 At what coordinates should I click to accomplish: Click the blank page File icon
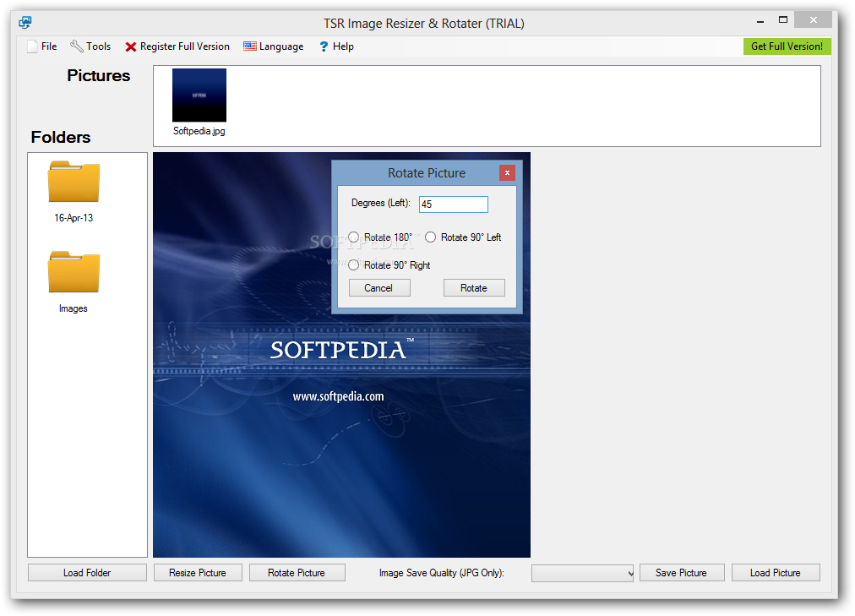click(x=33, y=46)
